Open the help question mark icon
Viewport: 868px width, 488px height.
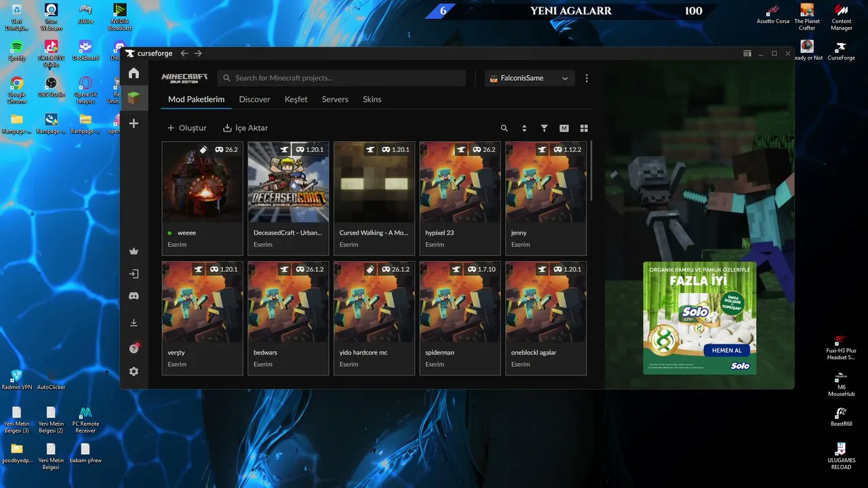coord(134,348)
